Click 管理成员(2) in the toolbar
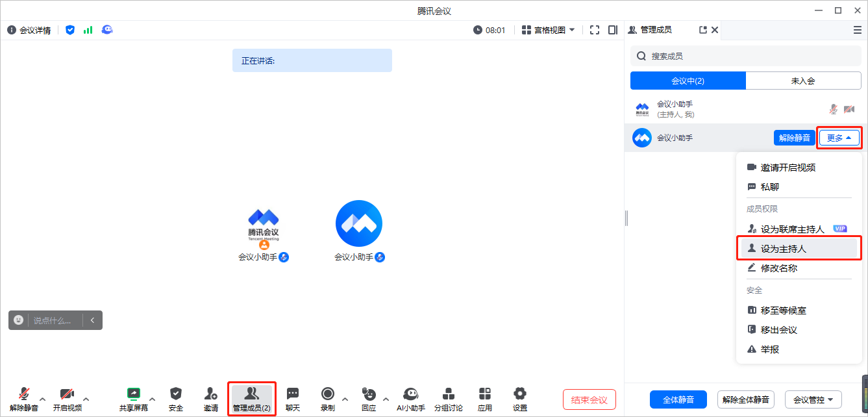 [252, 399]
